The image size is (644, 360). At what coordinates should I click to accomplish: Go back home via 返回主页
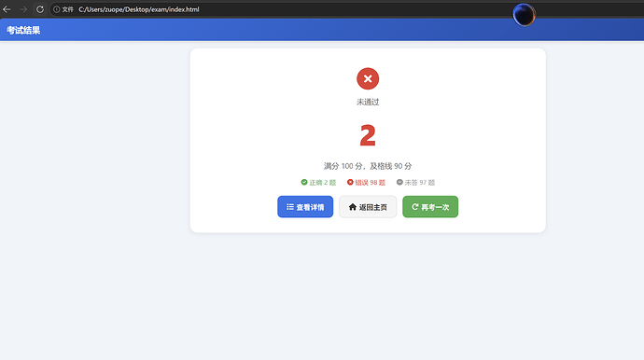368,206
